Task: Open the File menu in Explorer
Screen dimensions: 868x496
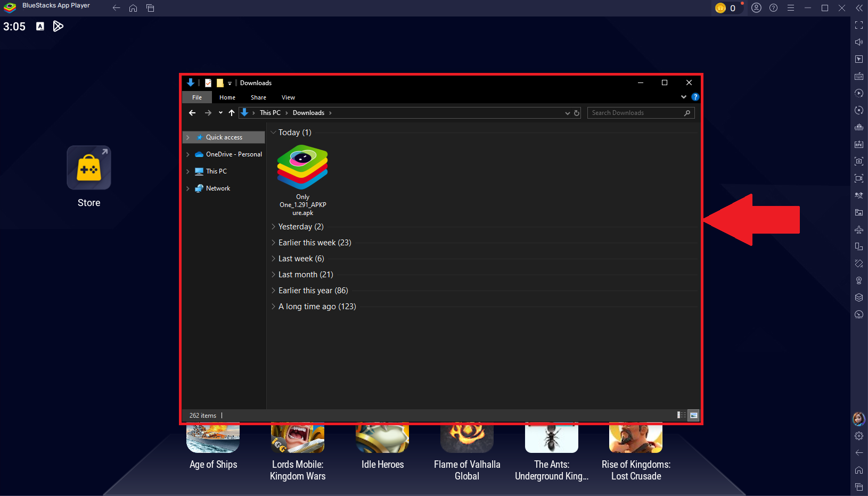Action: 197,97
